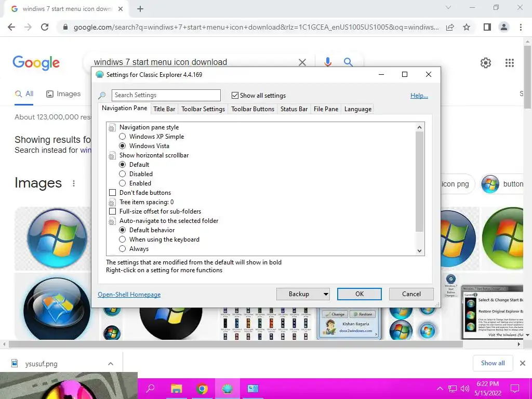Switch to the Title Bar tab
The width and height of the screenshot is (532, 399).
[164, 109]
